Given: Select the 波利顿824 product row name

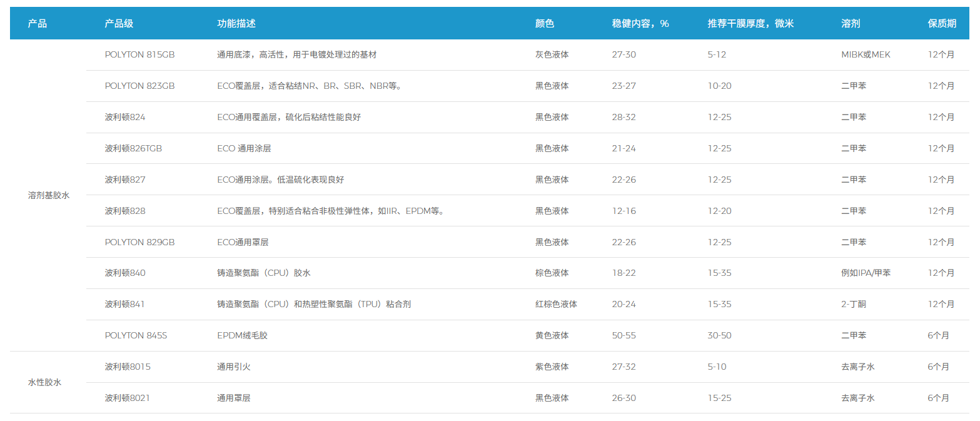Looking at the screenshot, I should coord(125,118).
